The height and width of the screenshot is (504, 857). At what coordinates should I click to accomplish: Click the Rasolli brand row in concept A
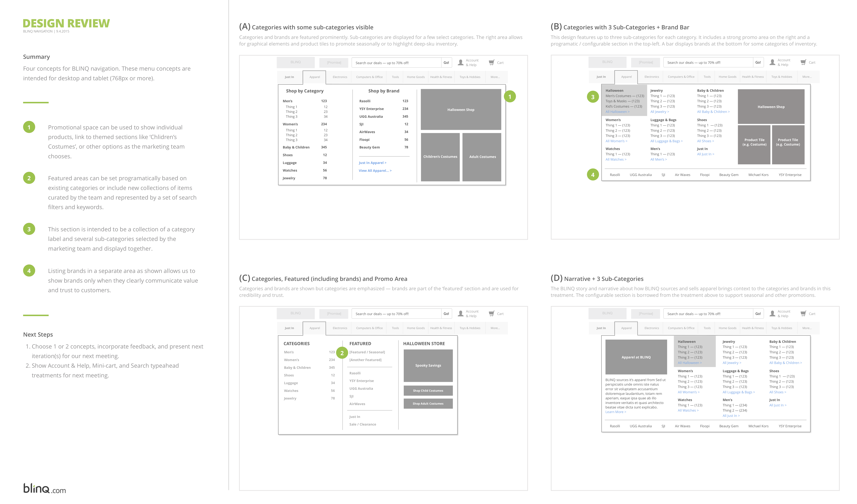pyautogui.click(x=384, y=101)
